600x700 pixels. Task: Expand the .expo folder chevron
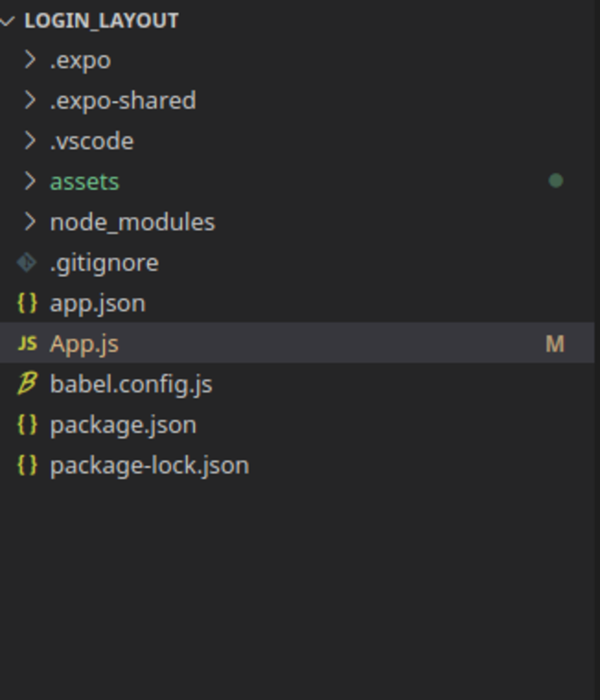(x=30, y=60)
